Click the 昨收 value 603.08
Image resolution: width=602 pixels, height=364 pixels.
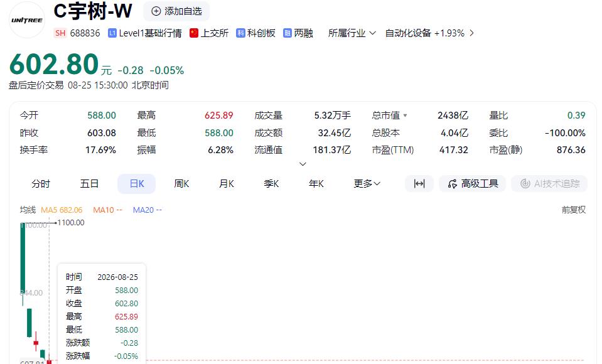(101, 133)
